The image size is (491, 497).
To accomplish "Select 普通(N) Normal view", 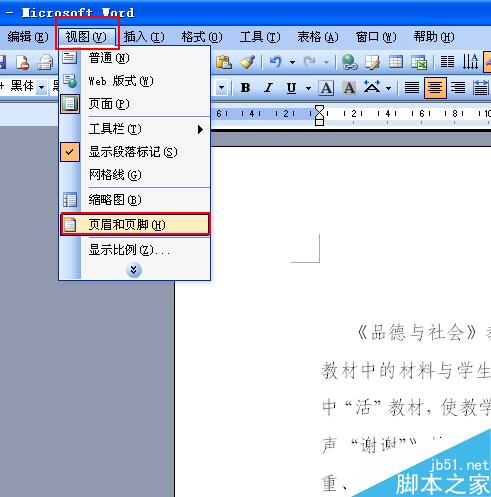I will [x=135, y=58].
